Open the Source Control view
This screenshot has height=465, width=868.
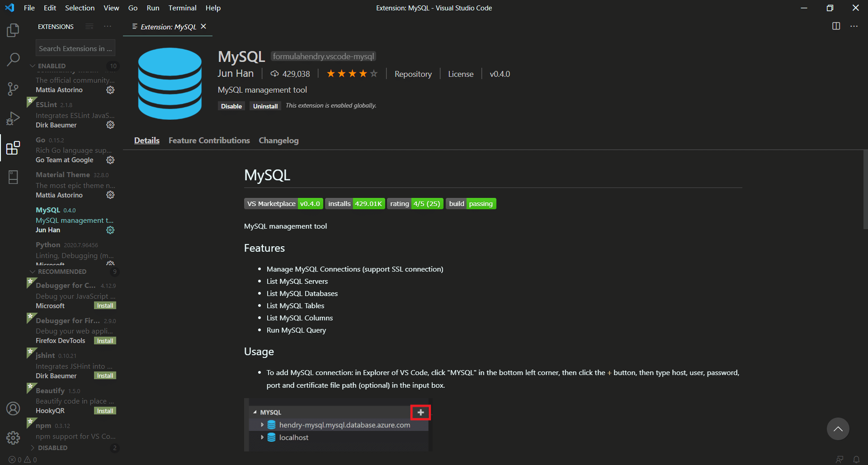point(13,89)
